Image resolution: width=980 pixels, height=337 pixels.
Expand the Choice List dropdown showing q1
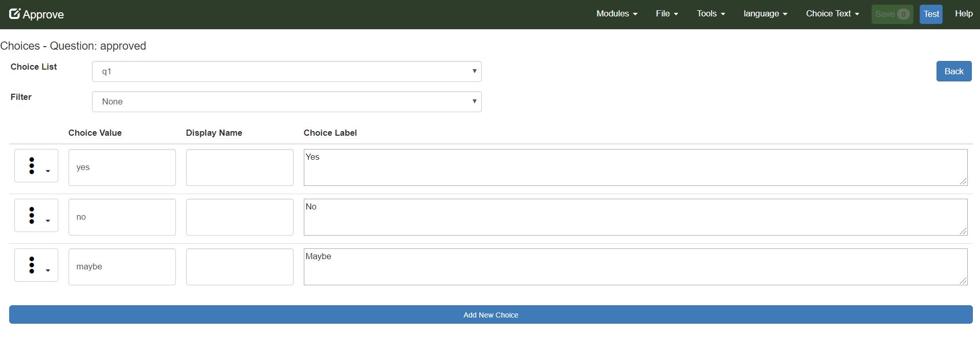tap(287, 71)
